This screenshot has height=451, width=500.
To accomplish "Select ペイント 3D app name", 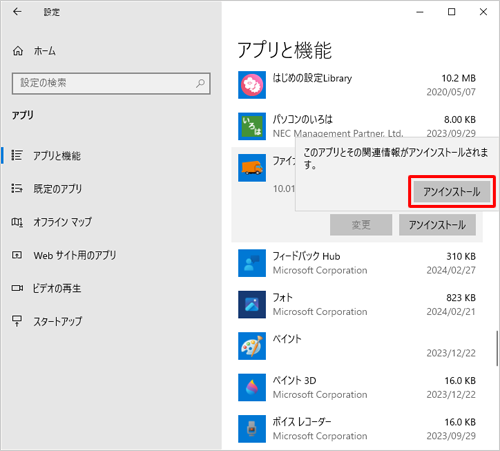I will pyautogui.click(x=294, y=380).
